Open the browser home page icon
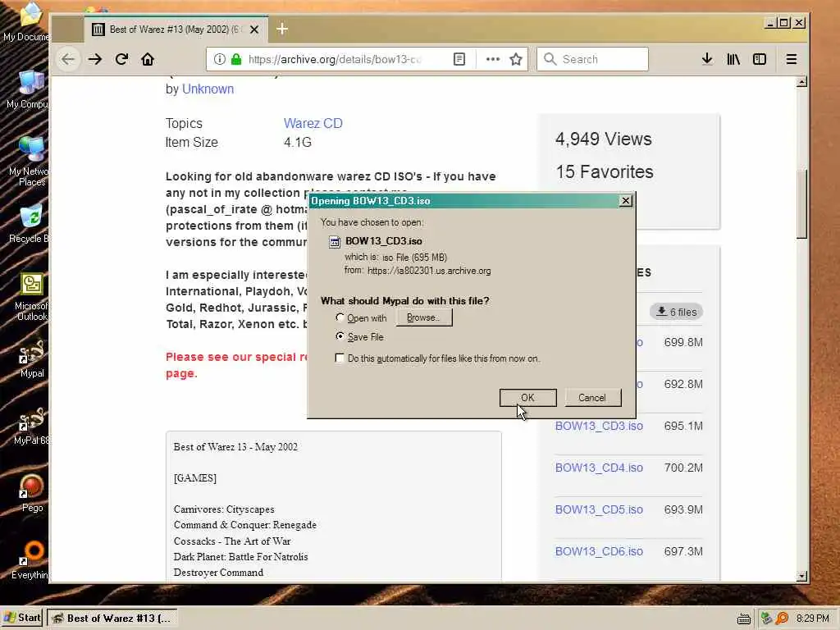840x630 pixels. (148, 59)
